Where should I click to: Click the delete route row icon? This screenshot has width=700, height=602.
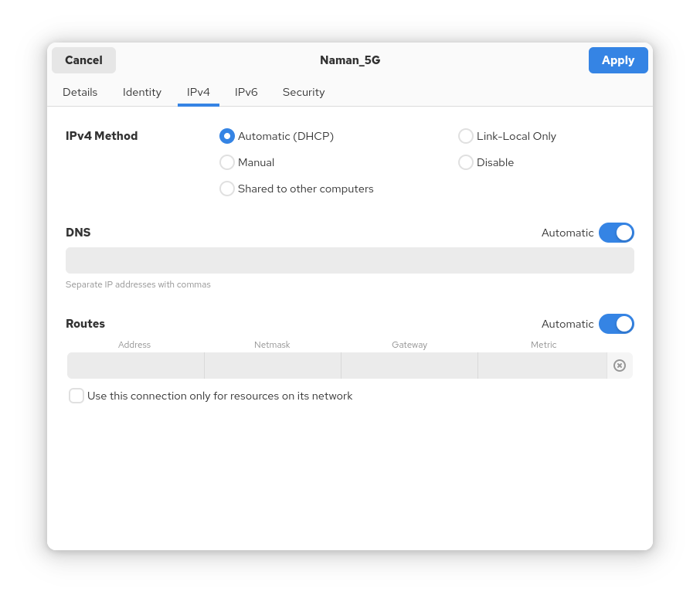(620, 366)
